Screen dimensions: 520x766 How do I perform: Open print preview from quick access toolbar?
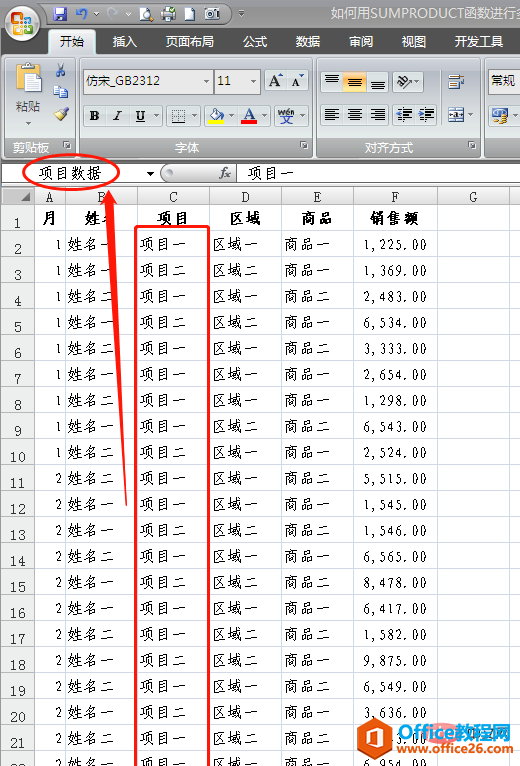(146, 14)
